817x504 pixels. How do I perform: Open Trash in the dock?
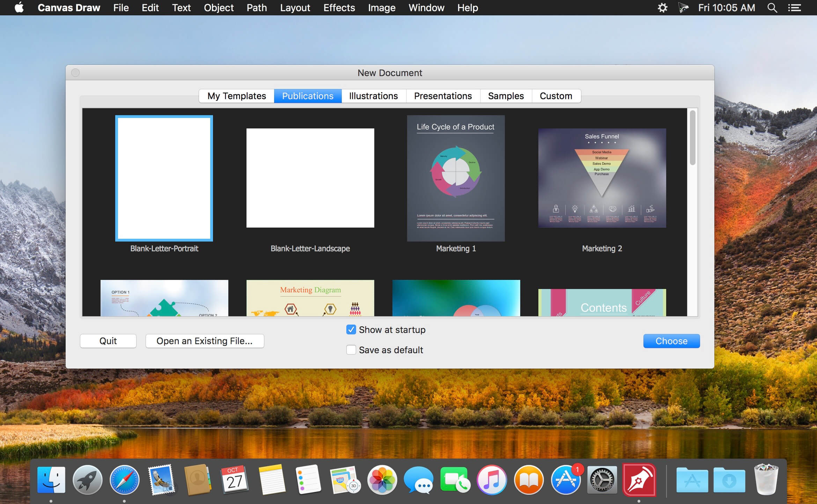click(x=766, y=480)
